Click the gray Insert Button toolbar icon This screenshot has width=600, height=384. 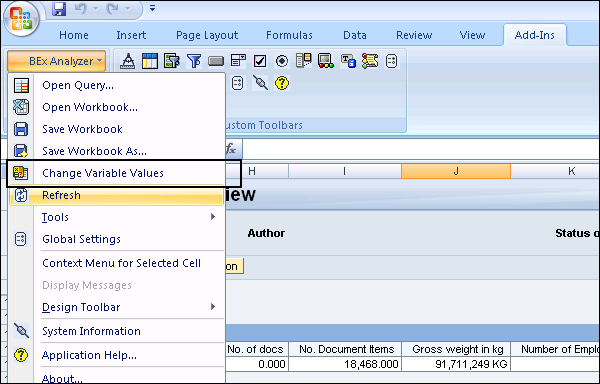click(x=216, y=61)
